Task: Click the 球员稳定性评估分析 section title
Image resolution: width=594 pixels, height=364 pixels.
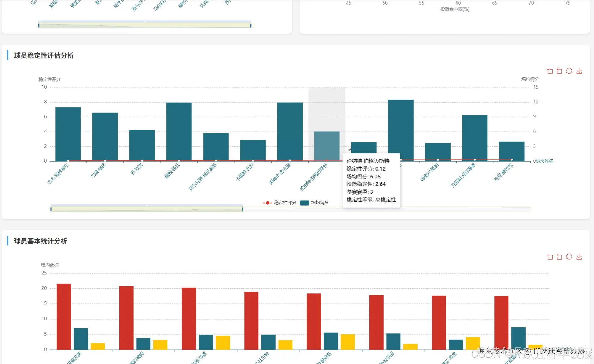Action: coord(44,55)
